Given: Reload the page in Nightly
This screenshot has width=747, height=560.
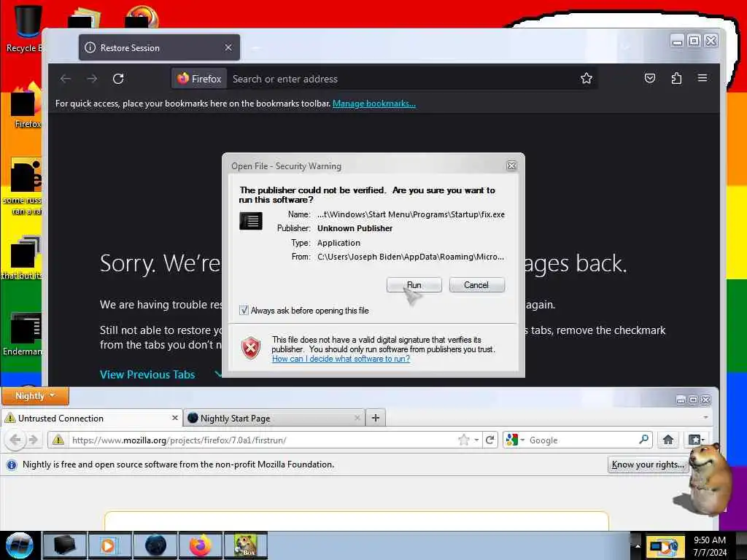Looking at the screenshot, I should pos(489,440).
